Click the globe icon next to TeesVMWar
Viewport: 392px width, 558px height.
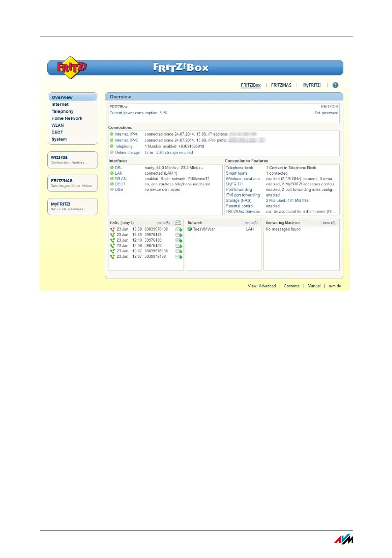coord(189,229)
